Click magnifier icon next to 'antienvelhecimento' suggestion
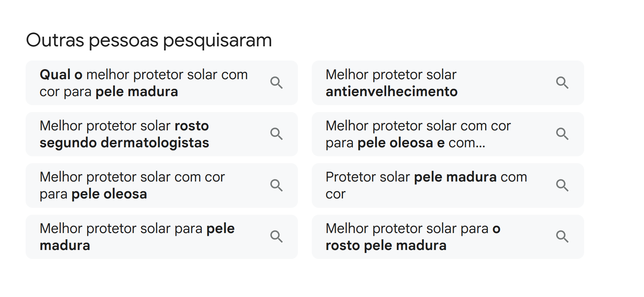 pos(562,83)
